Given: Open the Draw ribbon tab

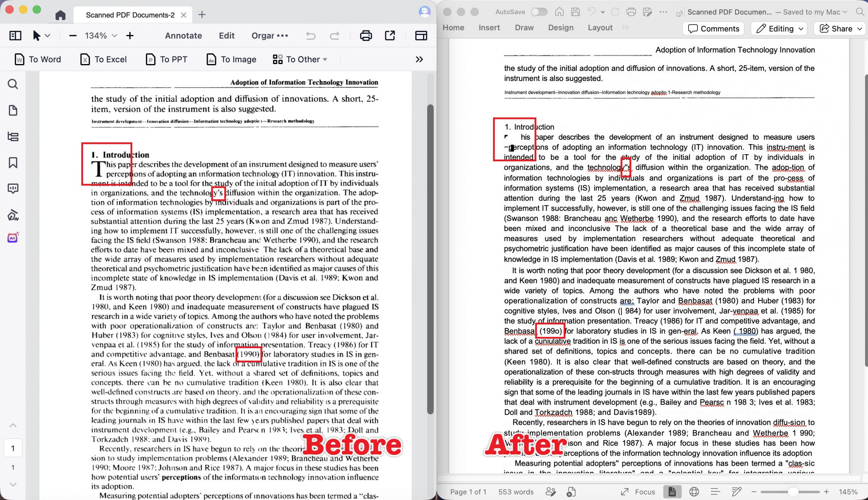Looking at the screenshot, I should click(x=524, y=27).
